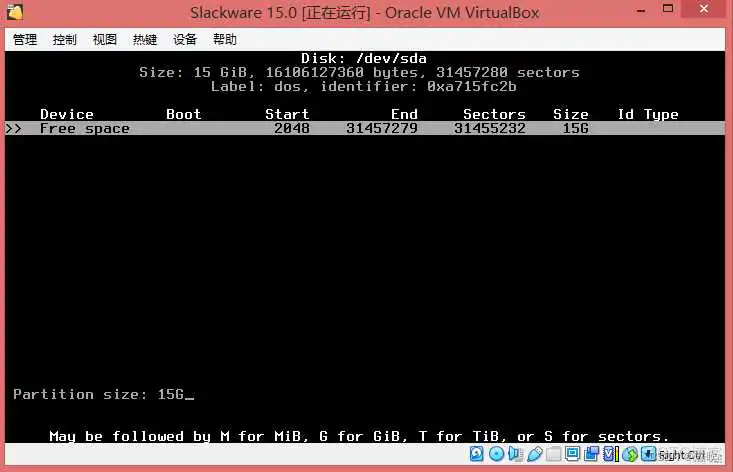
Task: Click the shared folders status icon
Action: point(553,454)
